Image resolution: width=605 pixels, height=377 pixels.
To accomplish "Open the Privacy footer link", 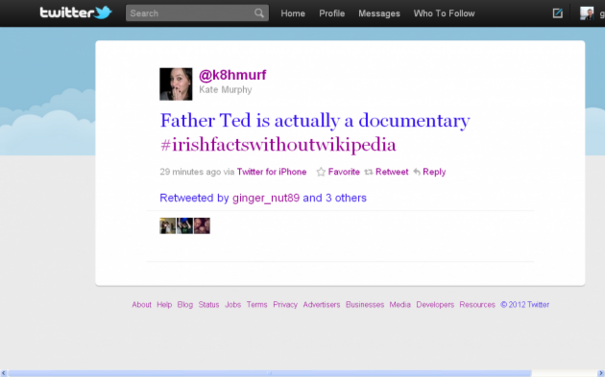I will pos(285,304).
